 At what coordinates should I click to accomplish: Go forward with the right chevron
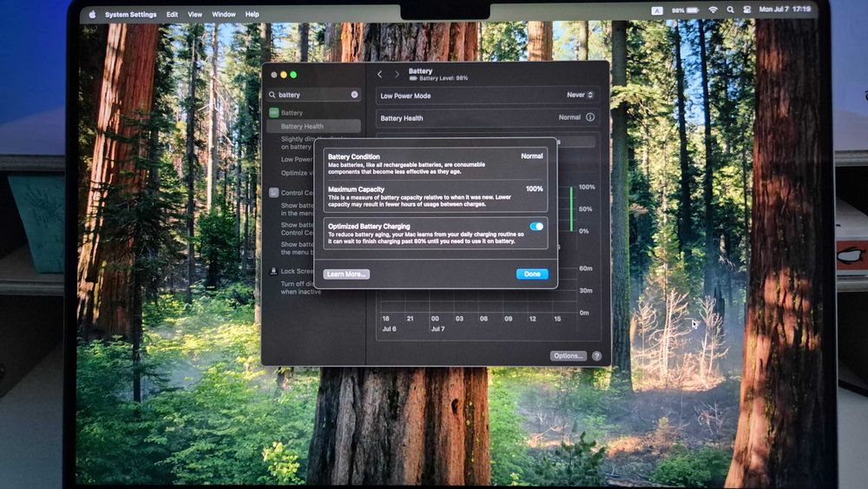[397, 74]
